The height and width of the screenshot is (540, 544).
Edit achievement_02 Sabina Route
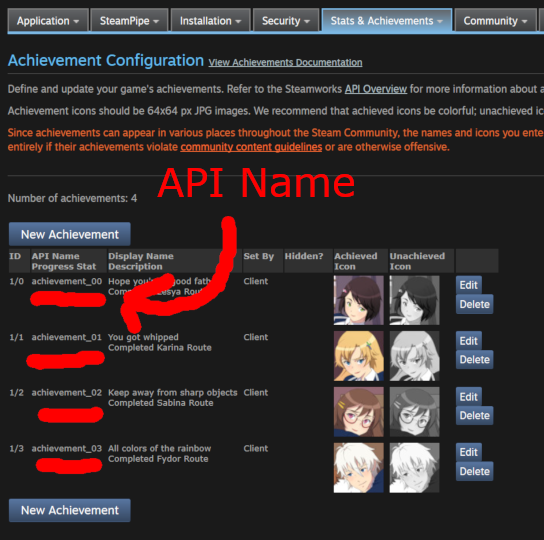(x=468, y=397)
